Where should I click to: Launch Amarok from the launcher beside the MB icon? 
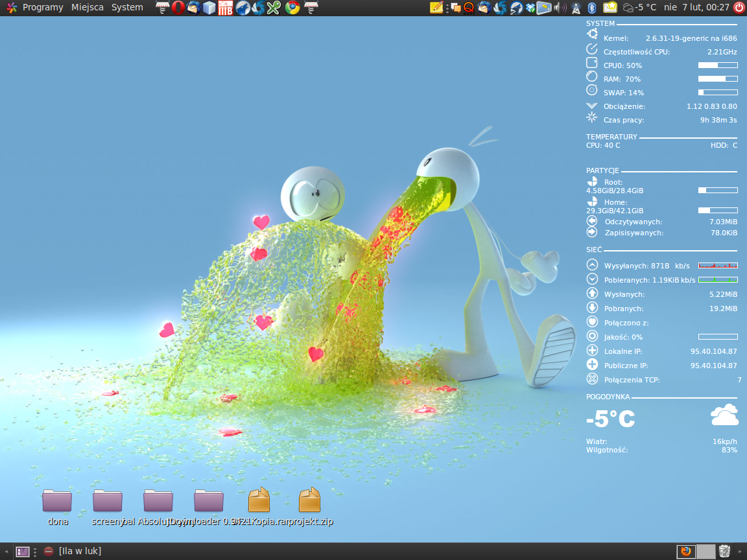pos(243,8)
